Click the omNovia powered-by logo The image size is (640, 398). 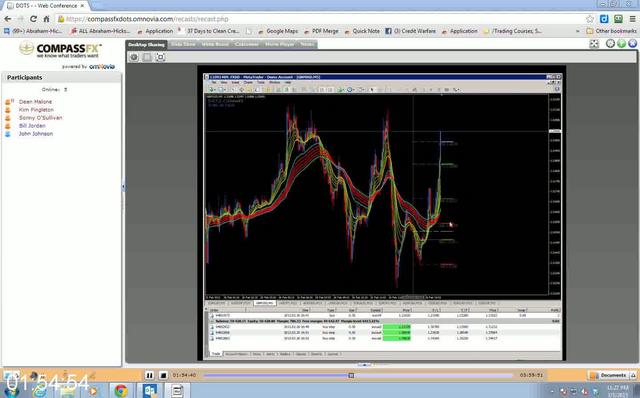coord(102,67)
